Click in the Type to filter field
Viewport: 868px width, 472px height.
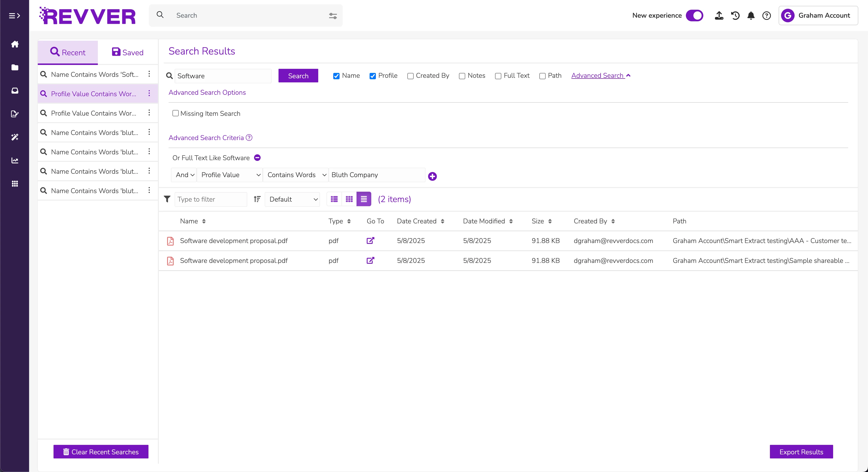(x=211, y=199)
